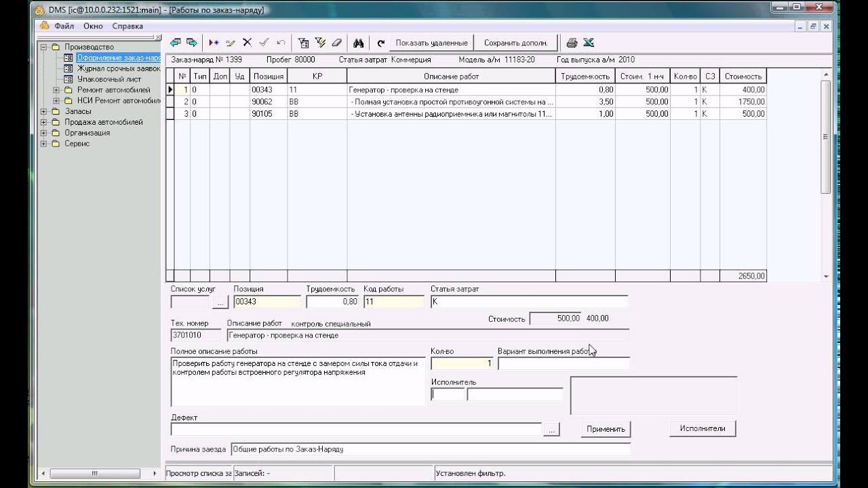
Task: Click the Сохранить дополн. button
Action: tap(515, 43)
